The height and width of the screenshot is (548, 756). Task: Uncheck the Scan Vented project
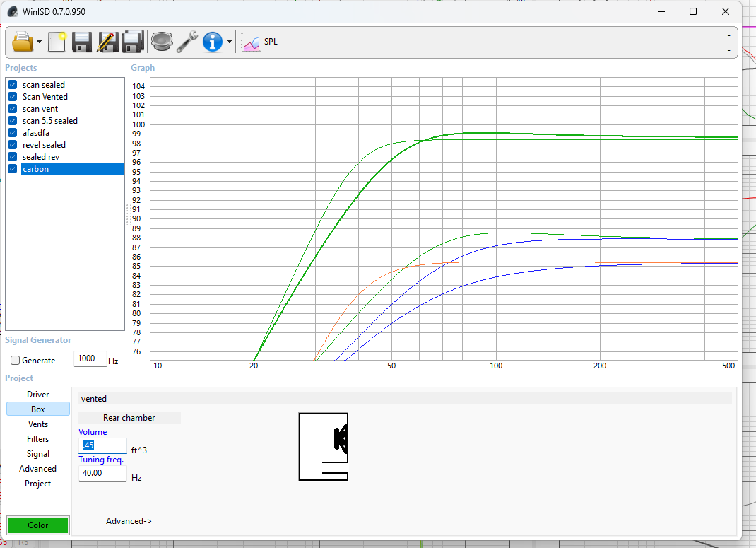click(x=13, y=96)
